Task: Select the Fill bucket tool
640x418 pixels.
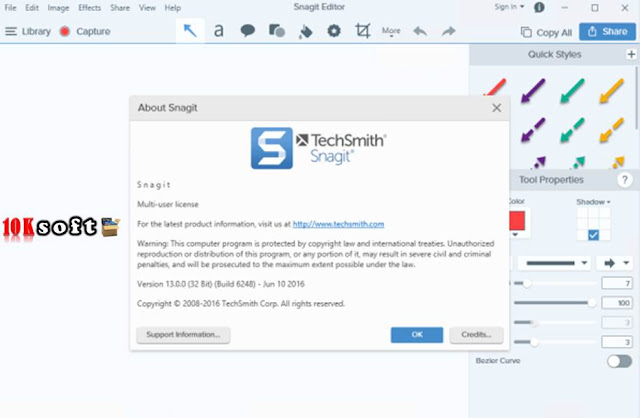Action: coord(305,31)
